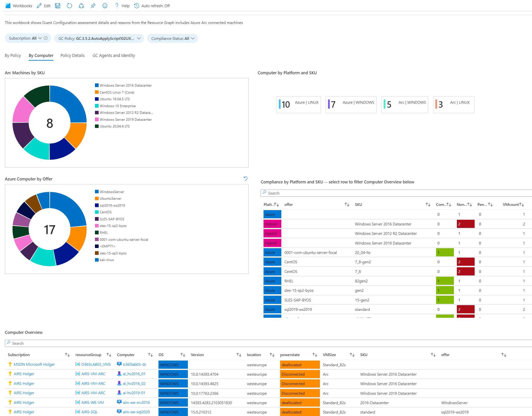This screenshot has width=532, height=416.
Task: Sort Computer Overview by powerstate column
Action: pyautogui.click(x=315, y=355)
